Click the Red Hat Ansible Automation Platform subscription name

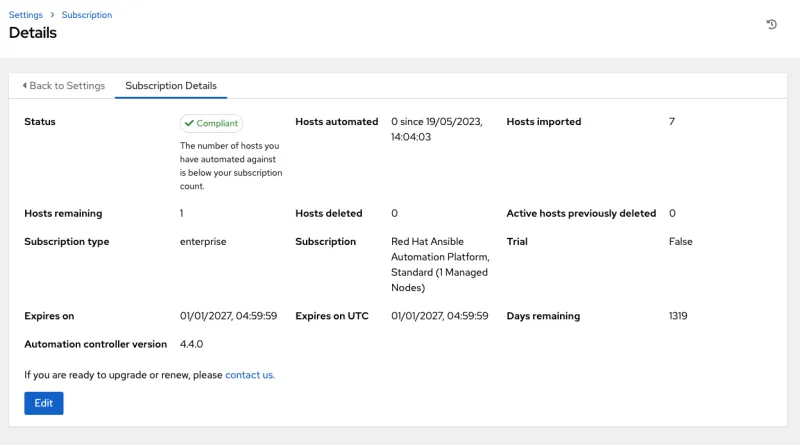(441, 264)
